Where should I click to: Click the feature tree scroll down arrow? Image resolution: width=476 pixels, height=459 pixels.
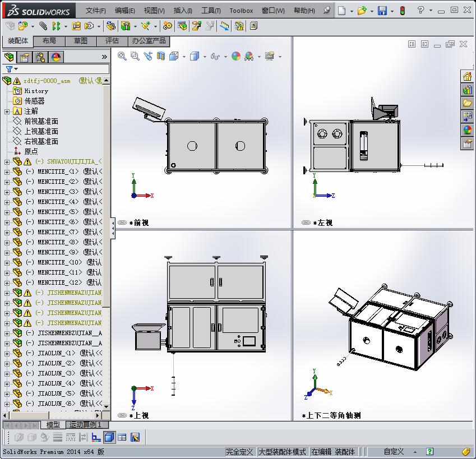(x=107, y=406)
